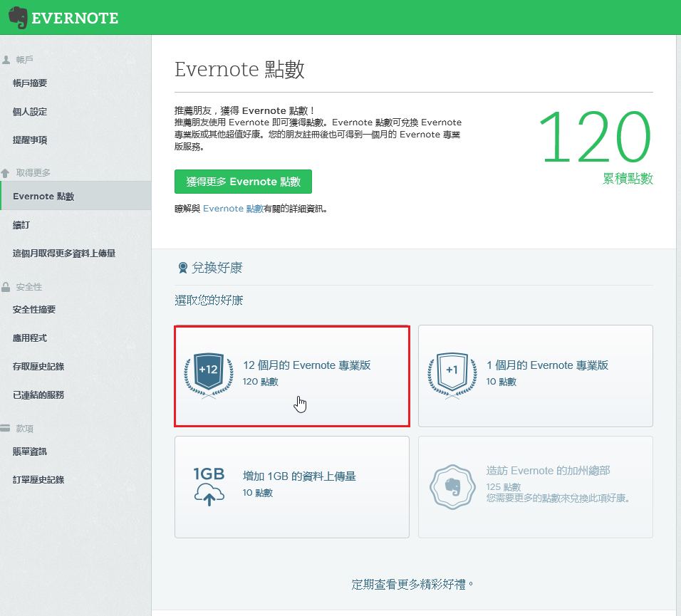Click the 定期查看更多精彩好禮 text
Screen dimensions: 681x616
click(412, 585)
